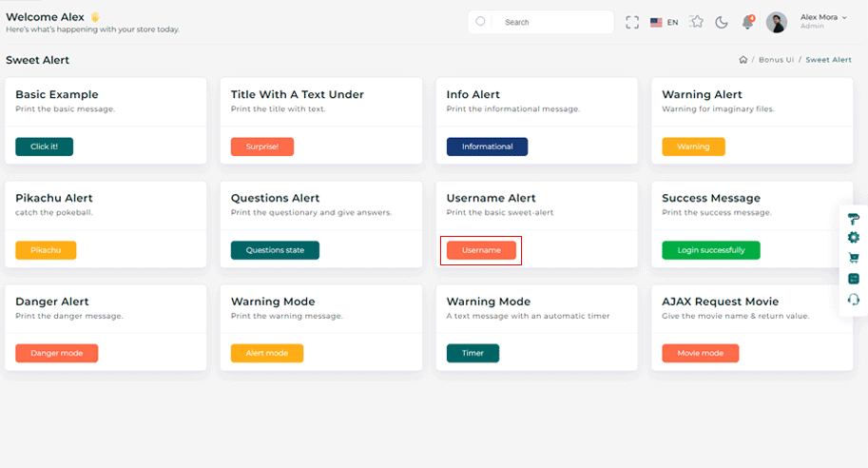Toggle dark mode with moon icon
Image resolution: width=868 pixels, height=468 pixels.
tap(722, 22)
